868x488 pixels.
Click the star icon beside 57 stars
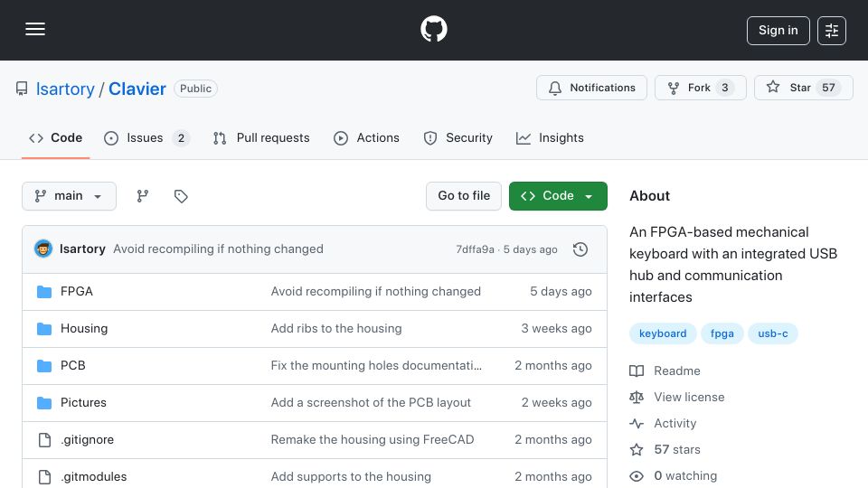coord(637,449)
